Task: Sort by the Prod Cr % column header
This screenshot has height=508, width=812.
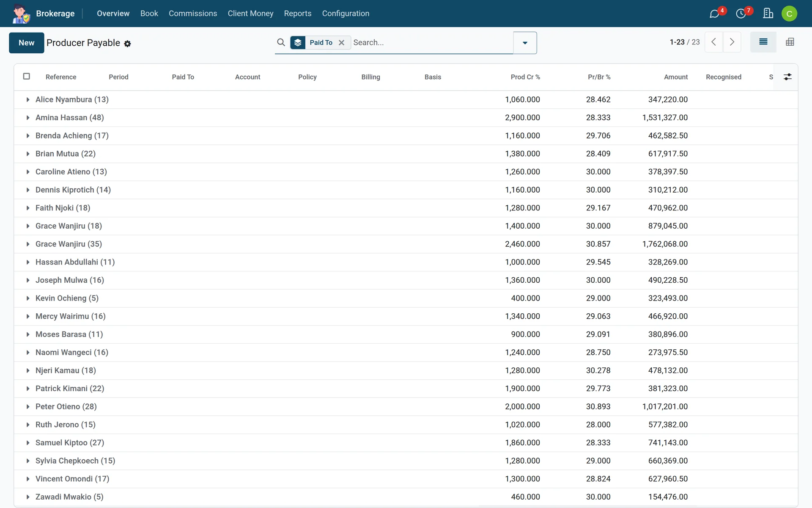Action: 525,77
